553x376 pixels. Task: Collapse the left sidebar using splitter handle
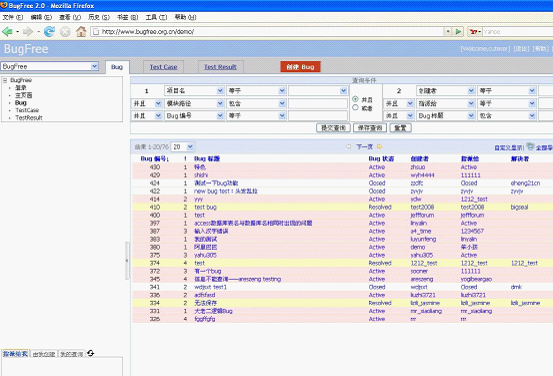pos(127,261)
